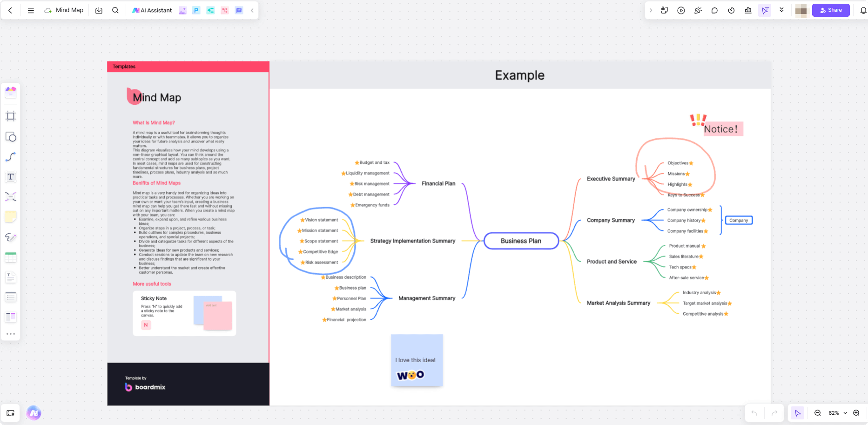
Task: Click the cloud sync status icon
Action: pyautogui.click(x=48, y=10)
